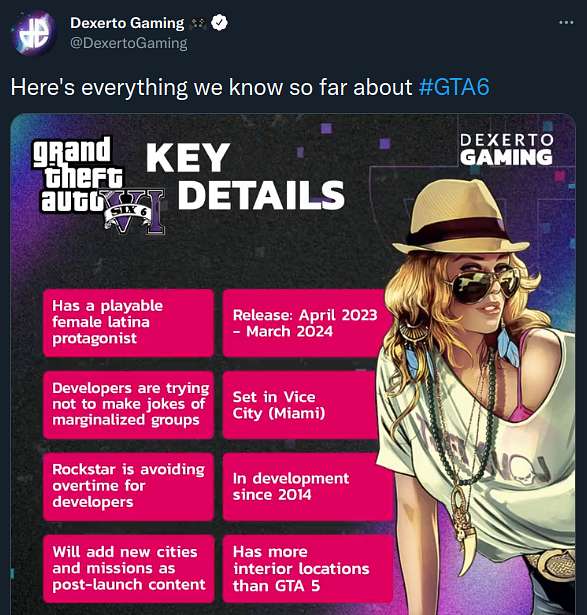Screen dimensions: 587x615
Task: Open the @DexertoGaming handle link
Action: pos(129,43)
